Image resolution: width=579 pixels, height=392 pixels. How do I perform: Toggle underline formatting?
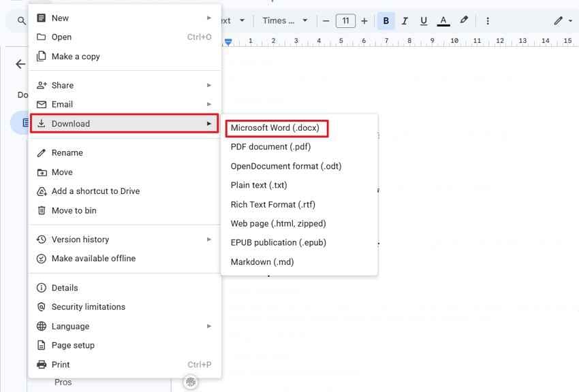pos(424,21)
